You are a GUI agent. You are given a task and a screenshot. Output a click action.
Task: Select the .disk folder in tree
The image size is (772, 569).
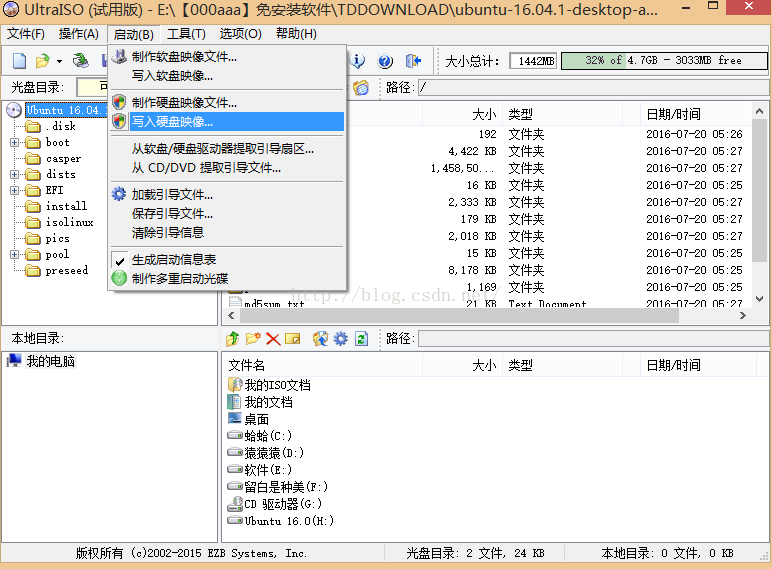61,126
